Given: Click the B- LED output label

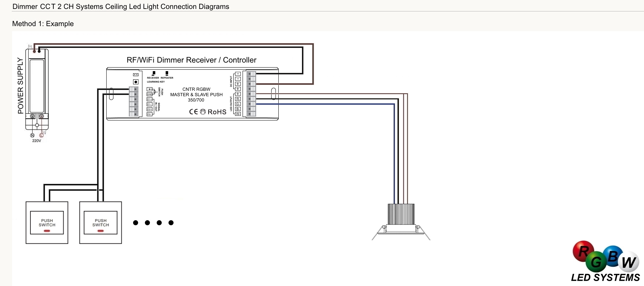Looking at the screenshot, I should click(x=238, y=109).
